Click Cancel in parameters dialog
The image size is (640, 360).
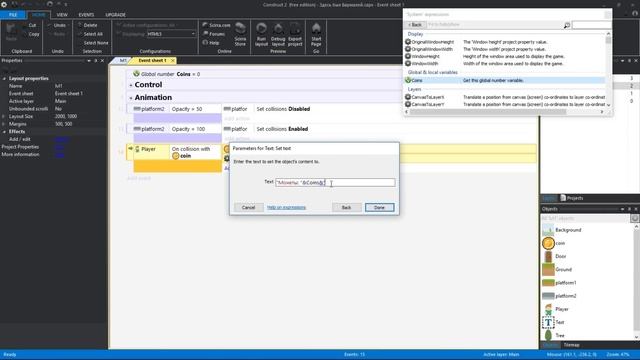click(248, 208)
